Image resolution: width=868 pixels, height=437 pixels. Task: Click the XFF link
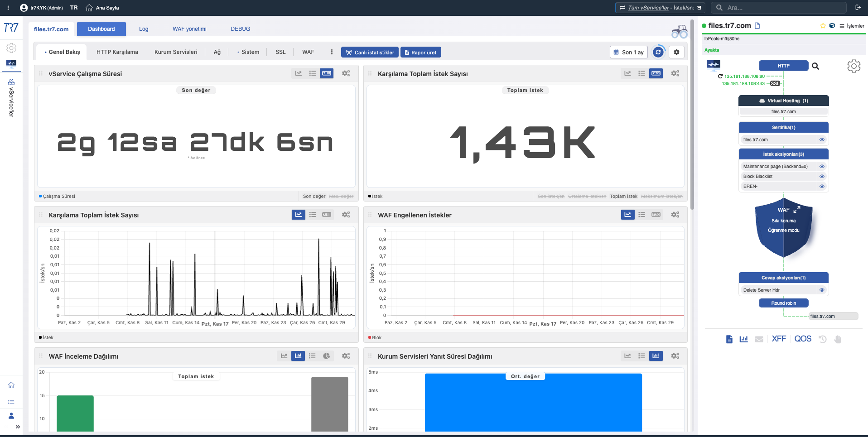[x=779, y=339]
